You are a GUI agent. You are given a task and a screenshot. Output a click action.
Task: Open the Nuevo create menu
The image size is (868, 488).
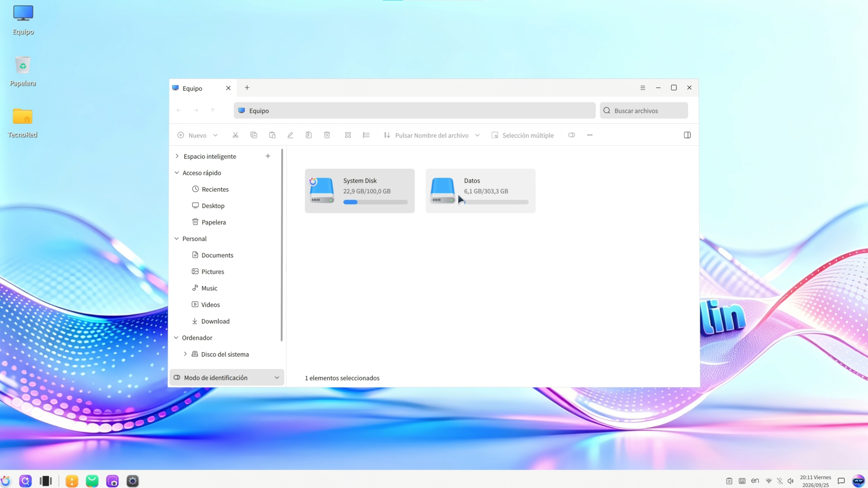click(x=197, y=135)
